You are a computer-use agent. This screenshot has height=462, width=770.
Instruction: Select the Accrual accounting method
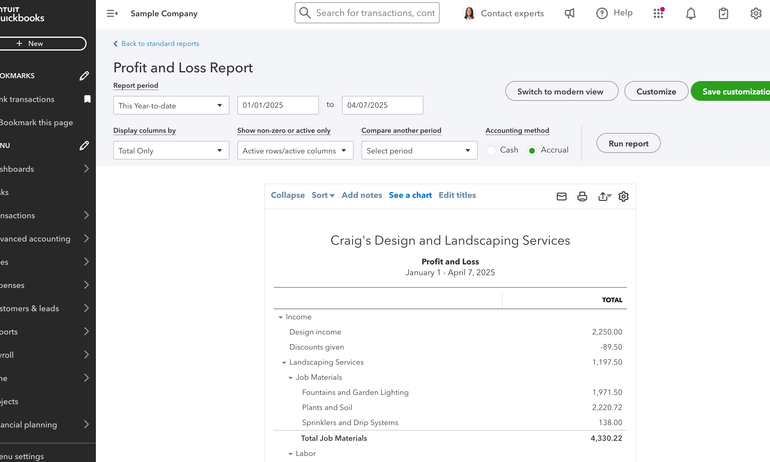click(532, 151)
